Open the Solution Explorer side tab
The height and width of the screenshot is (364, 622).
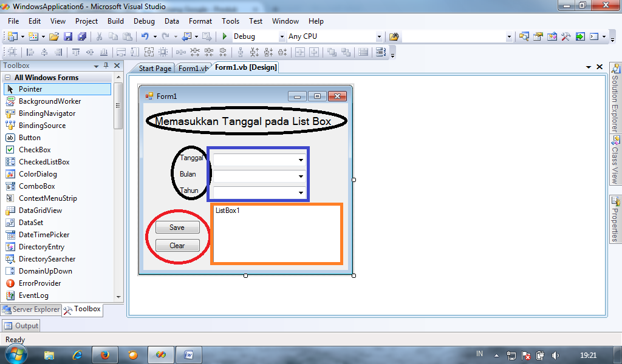(x=615, y=98)
